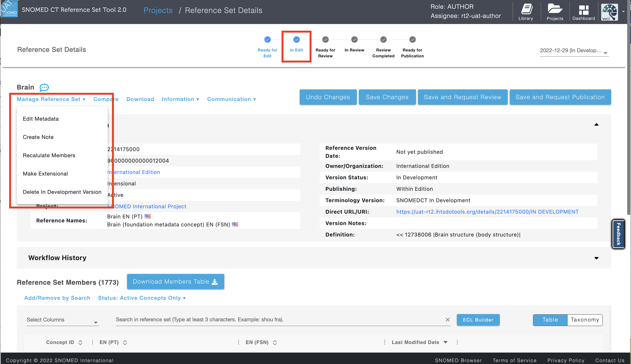Switch to Taxonomy view toggle

pyautogui.click(x=585, y=320)
